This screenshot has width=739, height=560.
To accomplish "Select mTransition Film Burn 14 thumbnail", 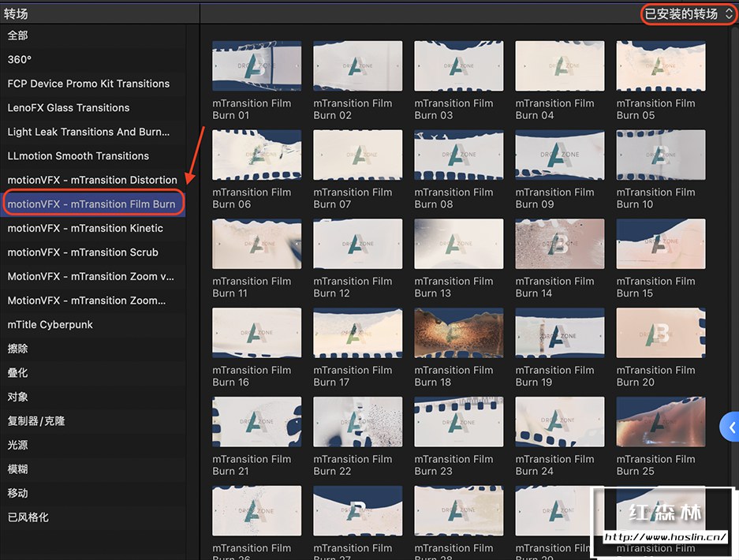I will click(560, 244).
